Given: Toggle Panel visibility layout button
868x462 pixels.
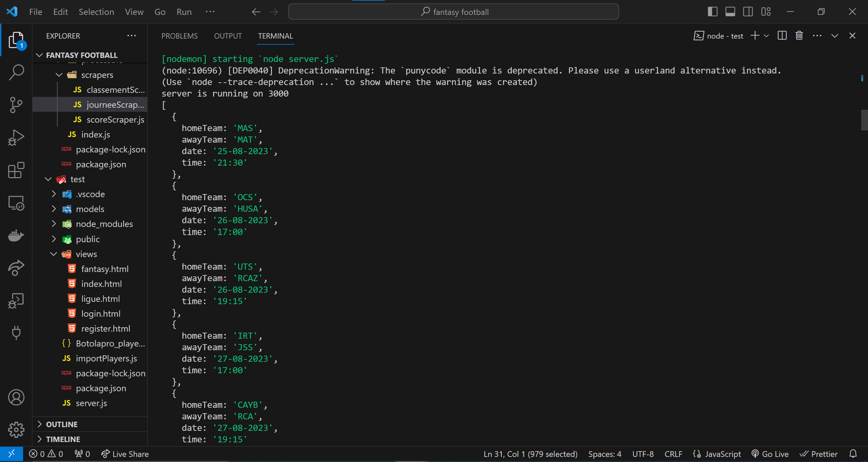Looking at the screenshot, I should click(x=730, y=12).
